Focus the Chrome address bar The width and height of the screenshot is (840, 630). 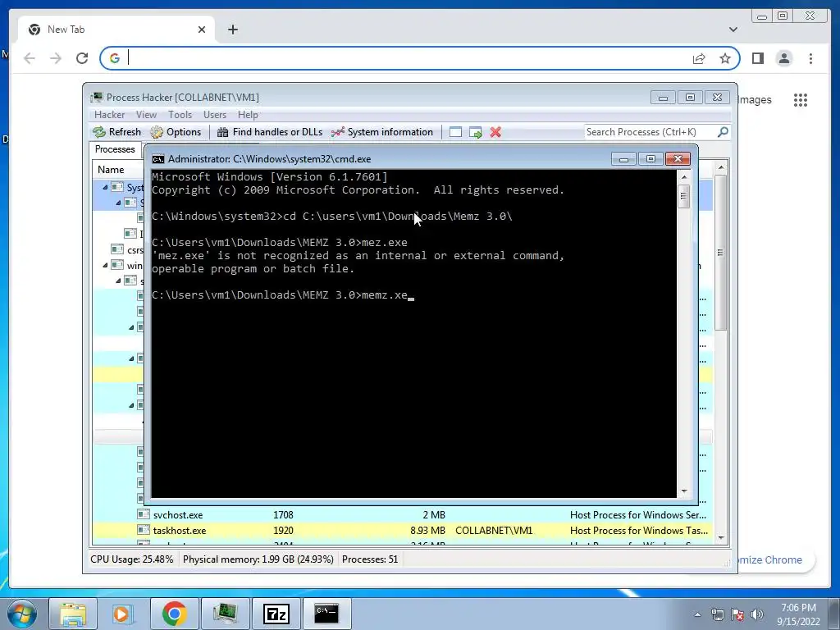[x=407, y=58]
